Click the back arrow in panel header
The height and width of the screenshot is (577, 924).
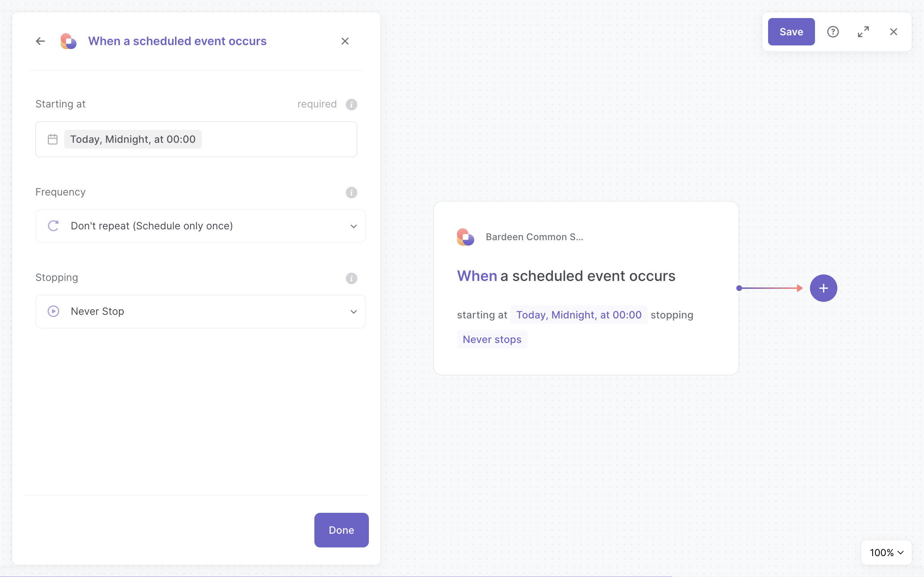click(40, 41)
